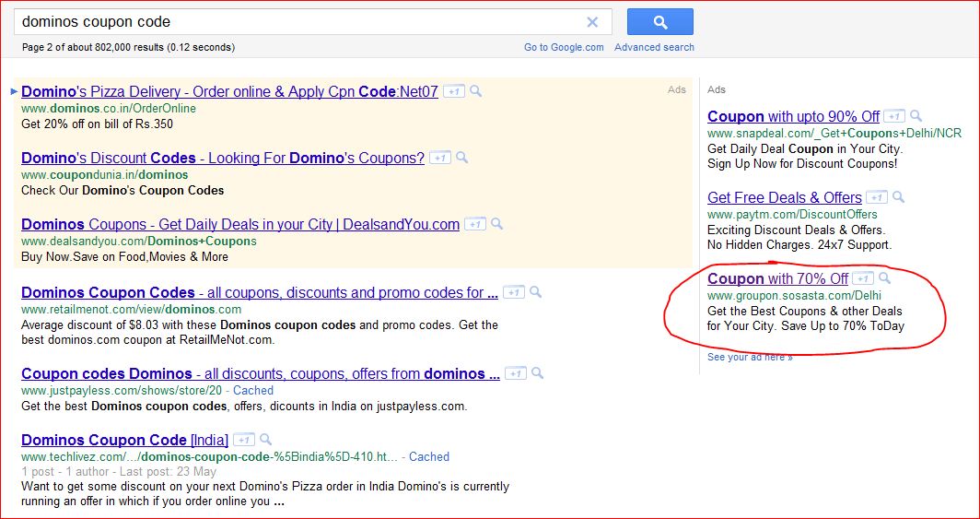
Task: Open the Go to Google.com link
Action: pyautogui.click(x=564, y=47)
